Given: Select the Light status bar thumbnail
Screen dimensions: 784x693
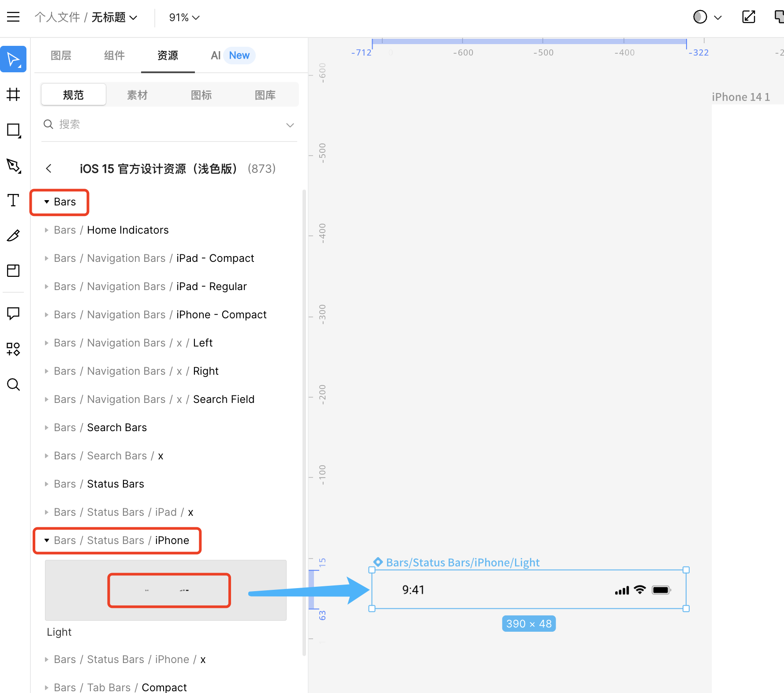Looking at the screenshot, I should (166, 590).
